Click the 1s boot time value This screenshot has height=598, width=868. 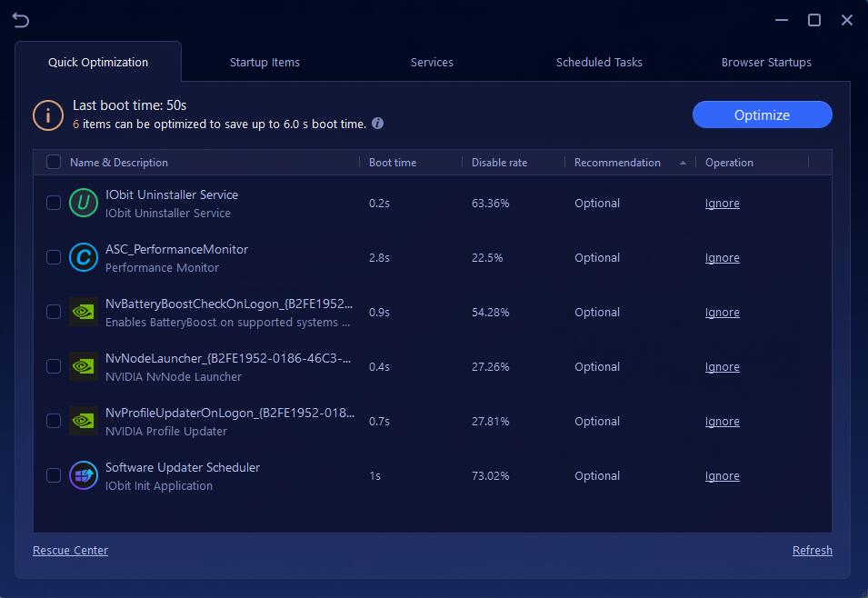pos(374,475)
